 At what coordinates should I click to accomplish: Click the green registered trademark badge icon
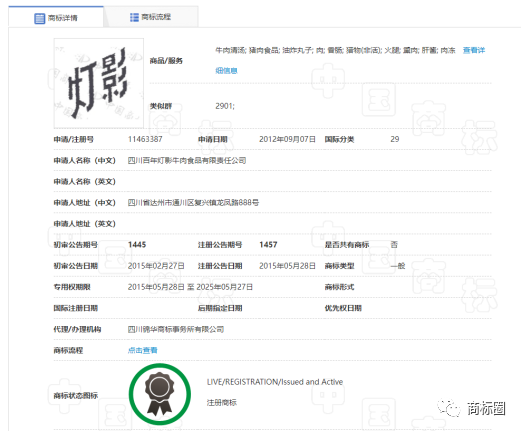160,394
